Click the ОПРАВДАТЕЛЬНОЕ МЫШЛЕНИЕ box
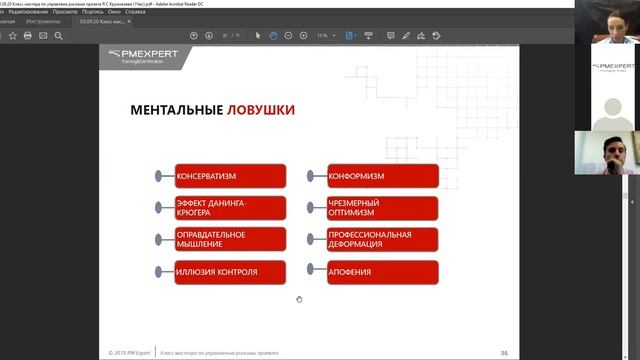The width and height of the screenshot is (640, 360). click(x=230, y=239)
